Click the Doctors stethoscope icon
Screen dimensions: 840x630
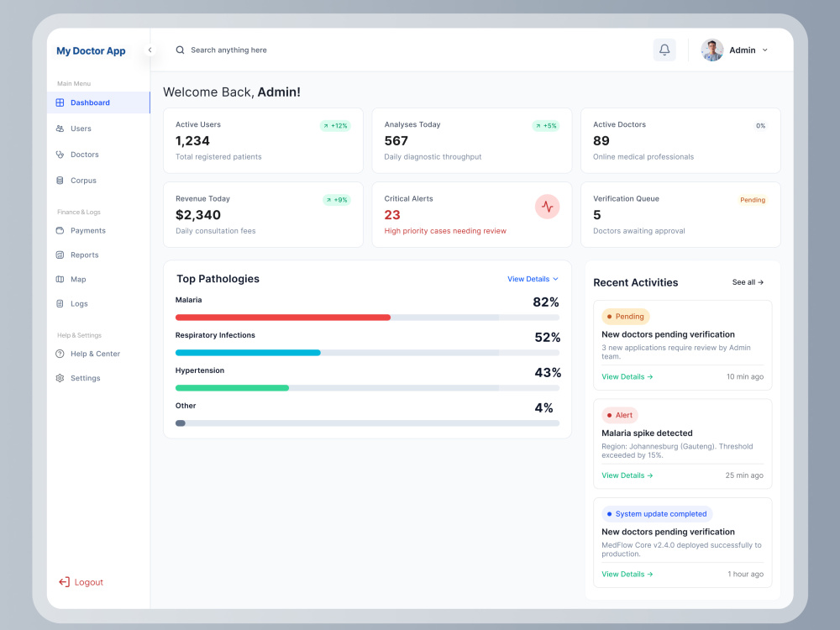tap(60, 155)
